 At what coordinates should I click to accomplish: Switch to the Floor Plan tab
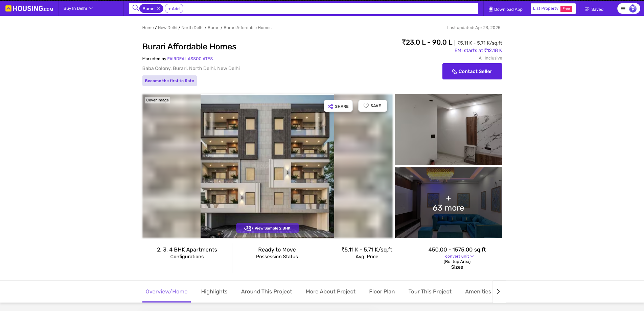[x=382, y=291]
